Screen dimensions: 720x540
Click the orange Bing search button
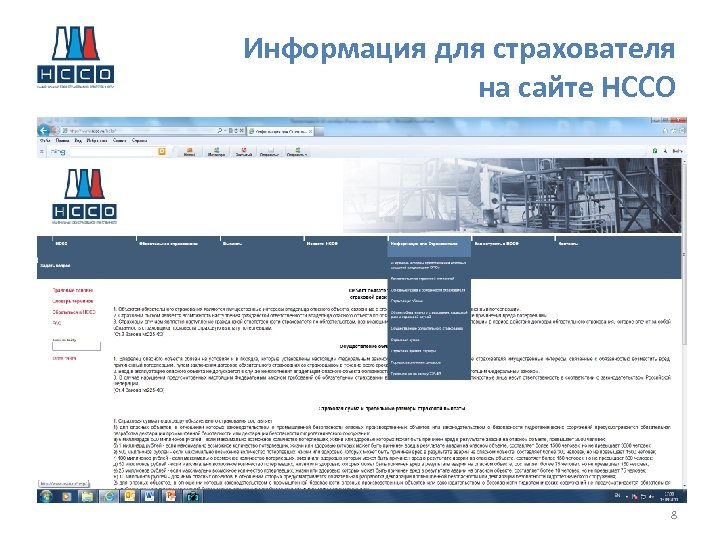pos(162,152)
